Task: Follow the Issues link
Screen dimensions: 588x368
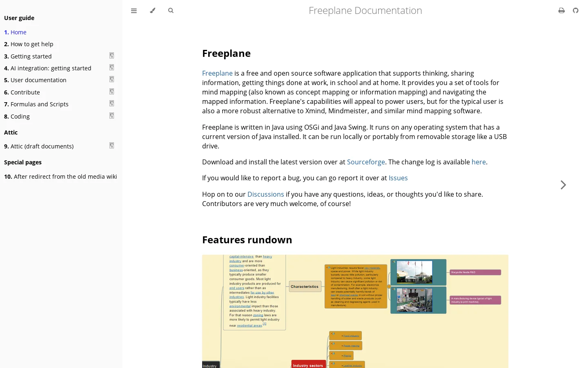Action: coord(398,178)
